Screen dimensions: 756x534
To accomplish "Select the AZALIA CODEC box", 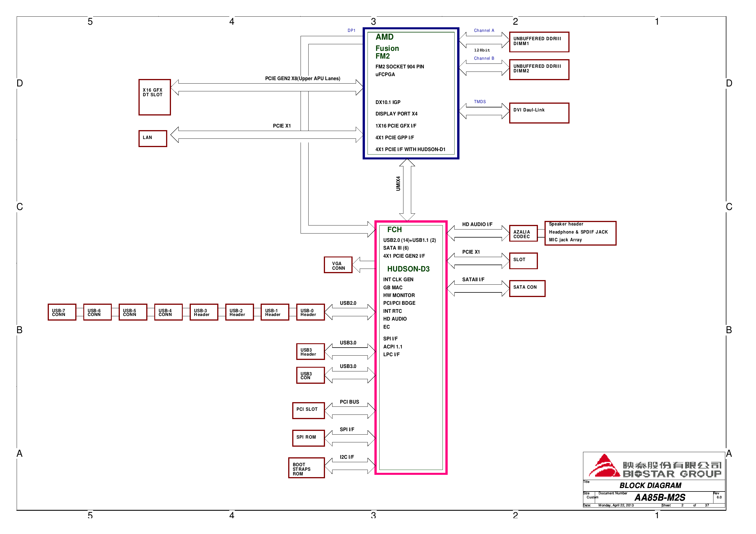I will coord(523,234).
